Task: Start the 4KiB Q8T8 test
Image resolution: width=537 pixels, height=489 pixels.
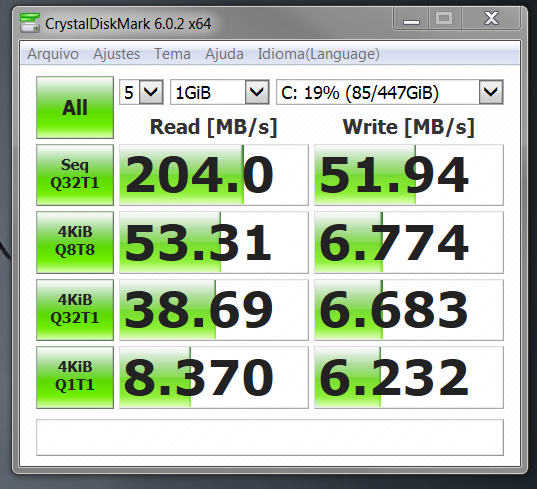Action: coord(75,242)
